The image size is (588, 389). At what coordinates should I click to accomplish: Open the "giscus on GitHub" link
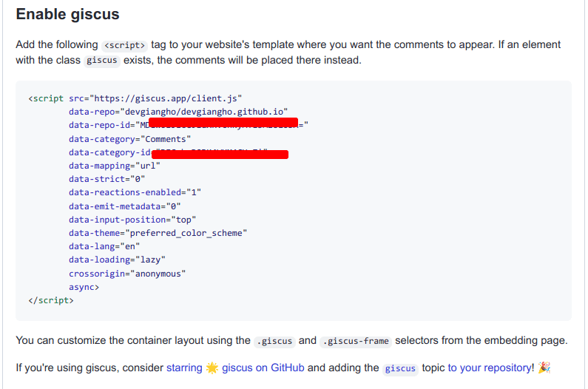(263, 368)
